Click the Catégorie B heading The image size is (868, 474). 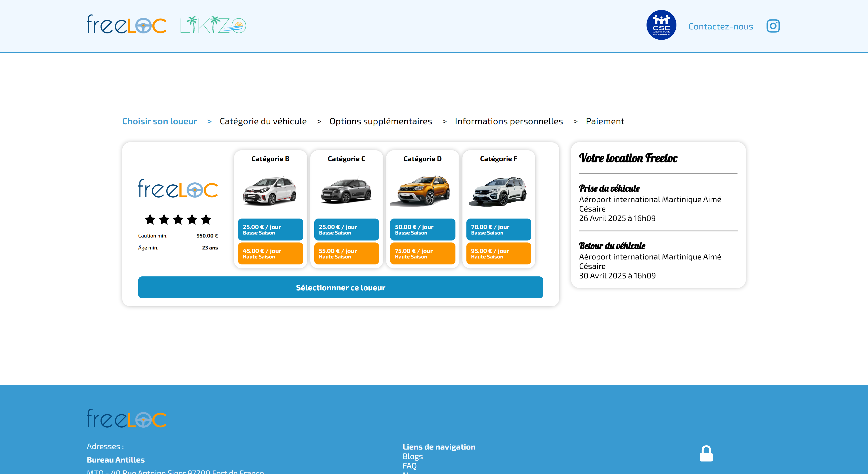click(270, 159)
